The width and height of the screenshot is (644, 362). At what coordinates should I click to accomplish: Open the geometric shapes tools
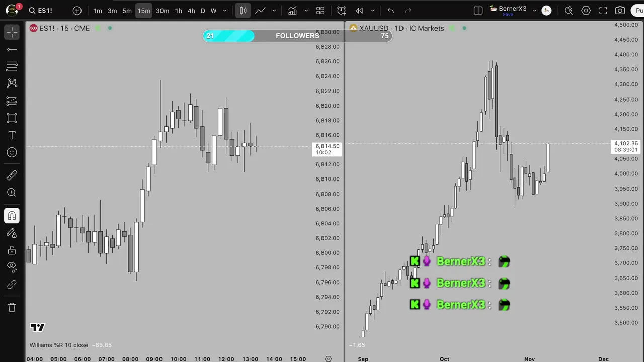pos(12,118)
